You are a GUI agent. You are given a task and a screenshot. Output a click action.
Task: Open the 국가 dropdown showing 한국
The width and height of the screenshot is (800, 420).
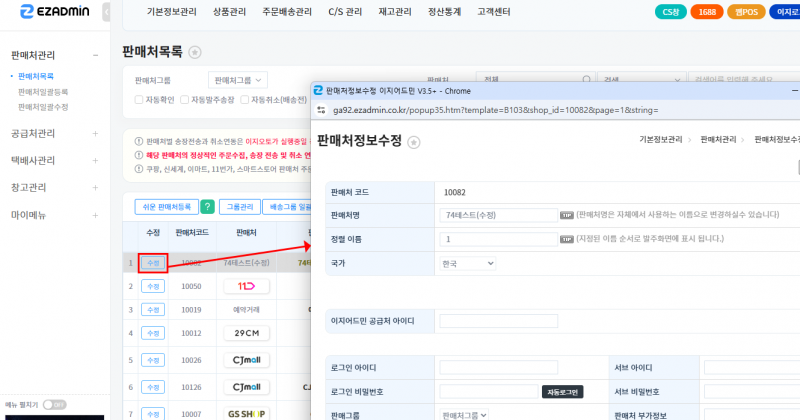468,263
